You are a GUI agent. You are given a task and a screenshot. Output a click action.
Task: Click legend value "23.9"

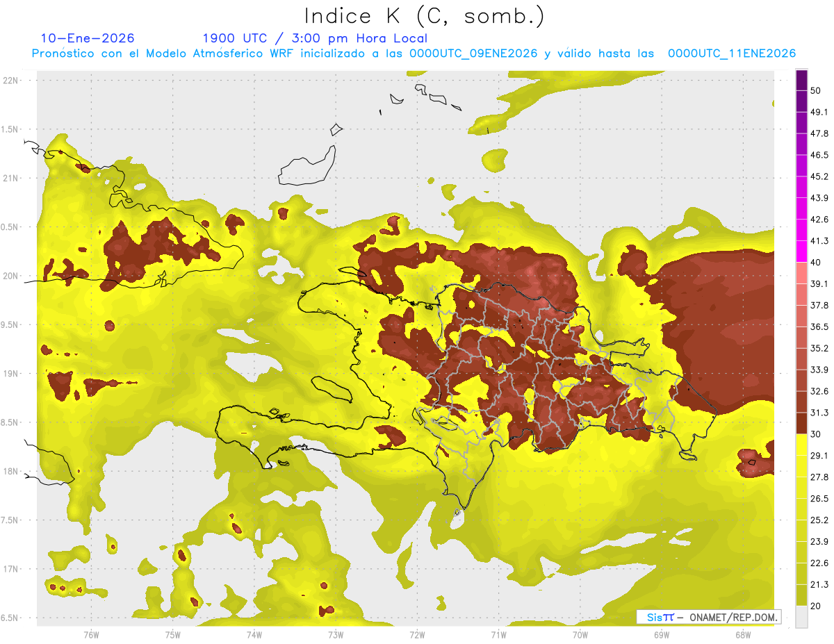click(x=819, y=542)
